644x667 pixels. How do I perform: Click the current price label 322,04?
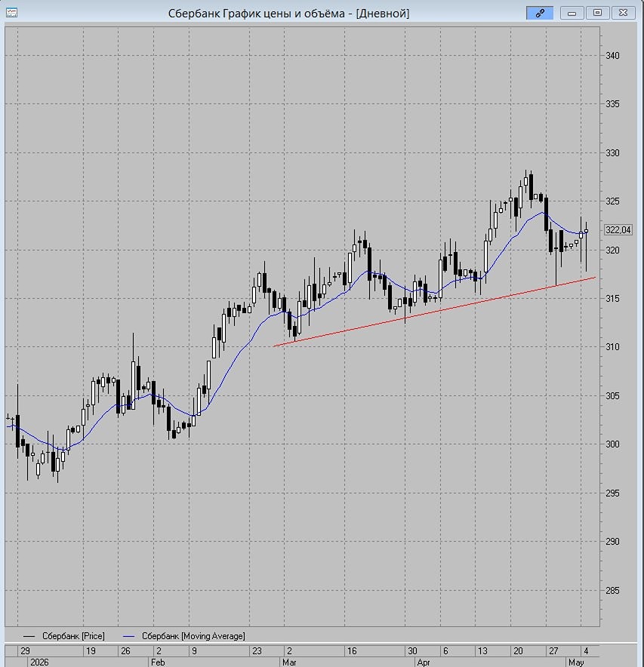(618, 230)
